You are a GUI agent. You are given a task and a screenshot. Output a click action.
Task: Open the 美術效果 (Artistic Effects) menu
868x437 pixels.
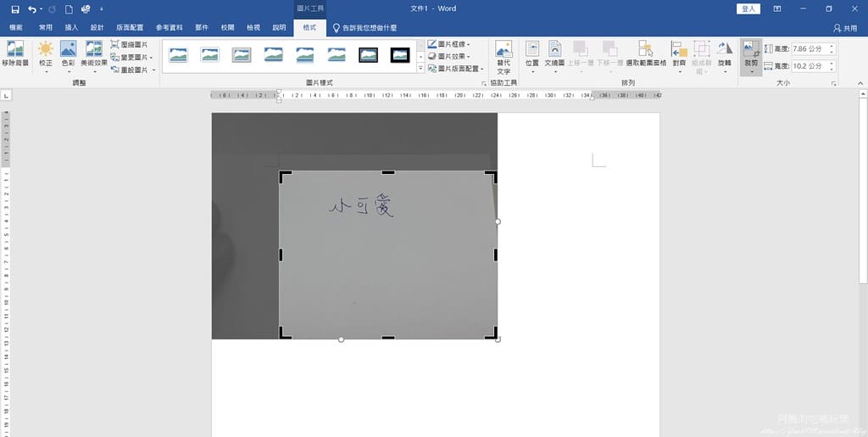pyautogui.click(x=93, y=55)
